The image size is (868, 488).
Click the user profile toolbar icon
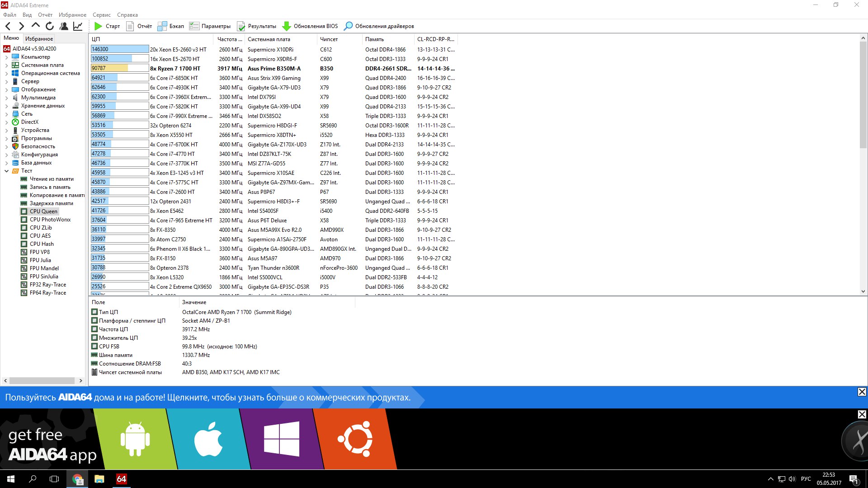tap(64, 26)
